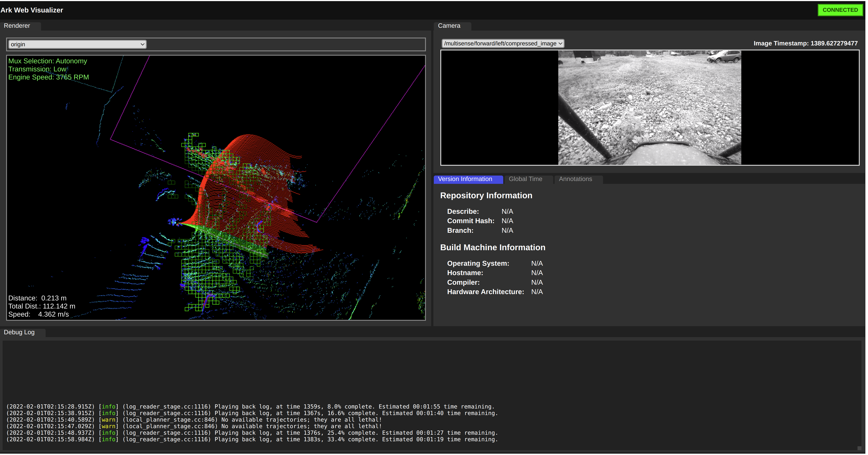The width and height of the screenshot is (868, 455).
Task: Click the Engine Speed: 3765 RPM text
Action: (x=48, y=77)
